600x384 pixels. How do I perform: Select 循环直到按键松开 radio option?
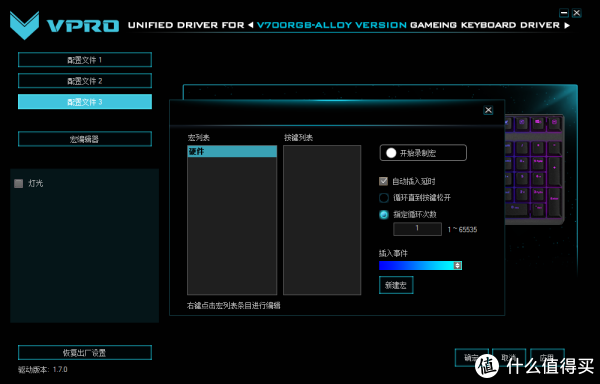pos(384,198)
